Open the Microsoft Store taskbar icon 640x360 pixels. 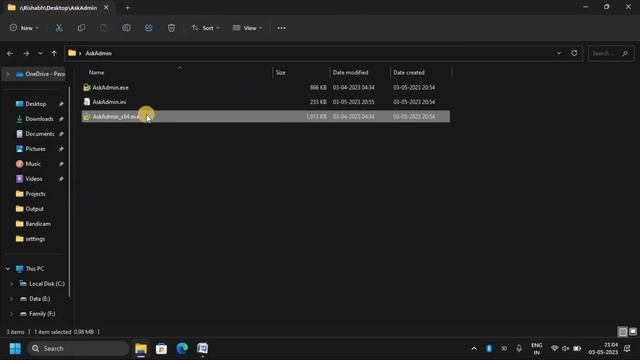[x=162, y=349]
